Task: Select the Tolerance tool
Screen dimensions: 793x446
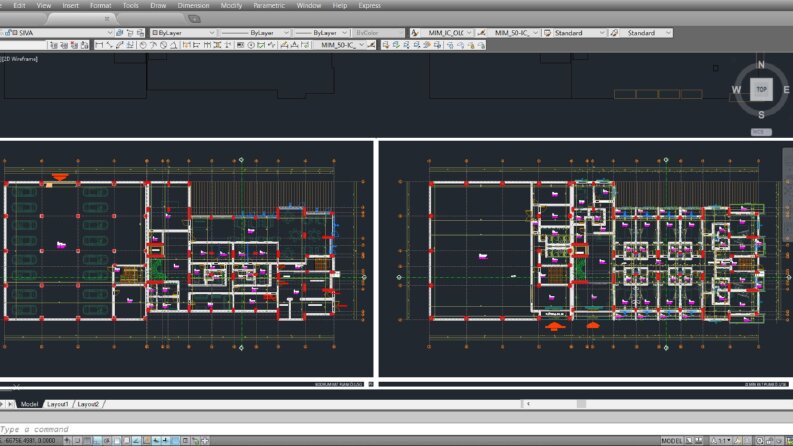Action: 240,45
